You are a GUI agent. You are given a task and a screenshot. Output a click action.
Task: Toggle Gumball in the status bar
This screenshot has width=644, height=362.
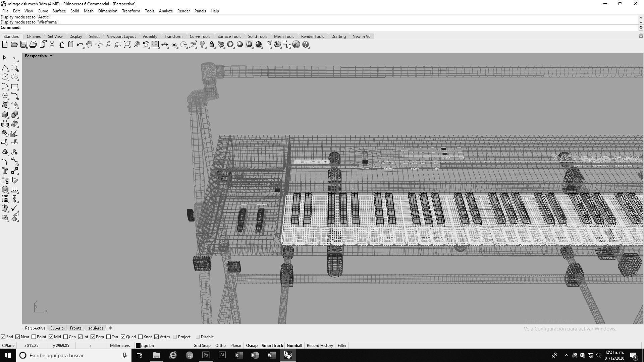pyautogui.click(x=294, y=346)
